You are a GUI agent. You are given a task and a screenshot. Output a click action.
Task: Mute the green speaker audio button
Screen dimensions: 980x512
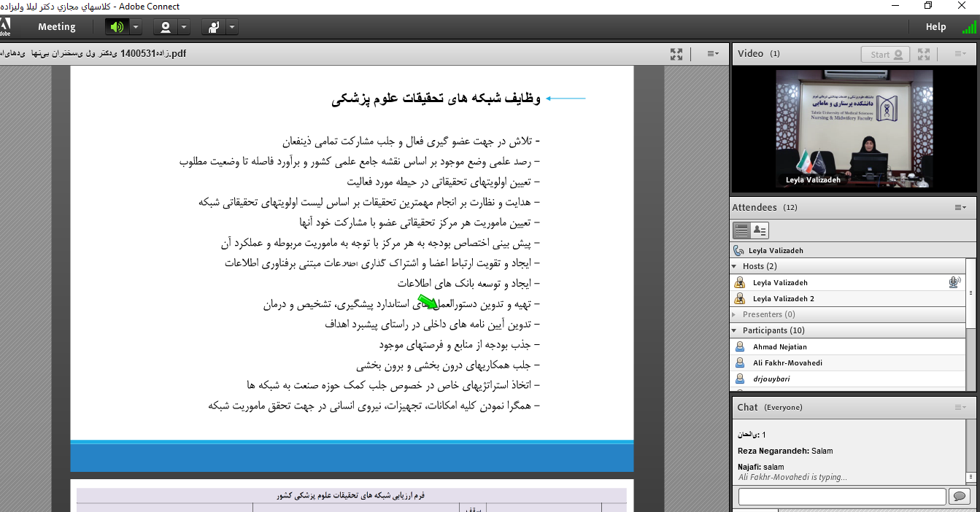click(117, 27)
